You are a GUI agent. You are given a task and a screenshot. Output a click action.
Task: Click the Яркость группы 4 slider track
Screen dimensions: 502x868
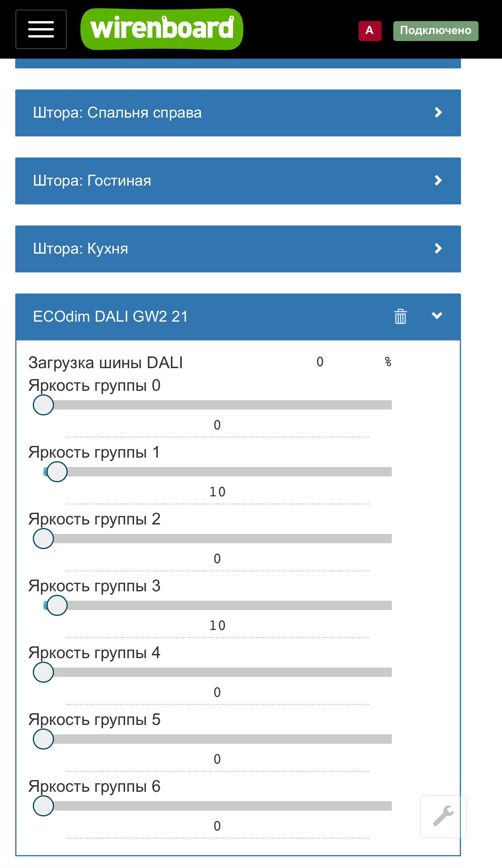coord(217,672)
